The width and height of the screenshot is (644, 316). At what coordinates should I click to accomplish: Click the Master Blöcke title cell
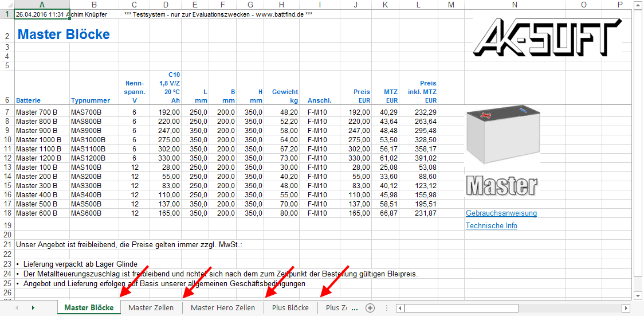[64, 34]
